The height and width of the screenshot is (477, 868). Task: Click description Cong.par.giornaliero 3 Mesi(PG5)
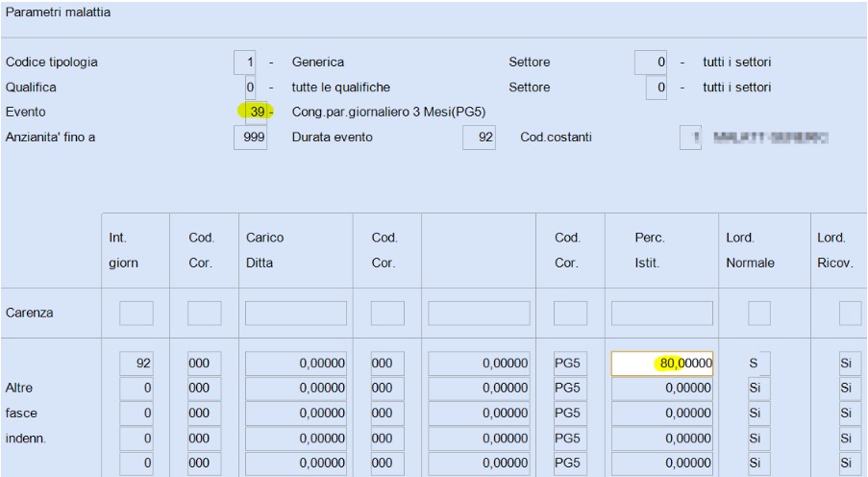[388, 112]
